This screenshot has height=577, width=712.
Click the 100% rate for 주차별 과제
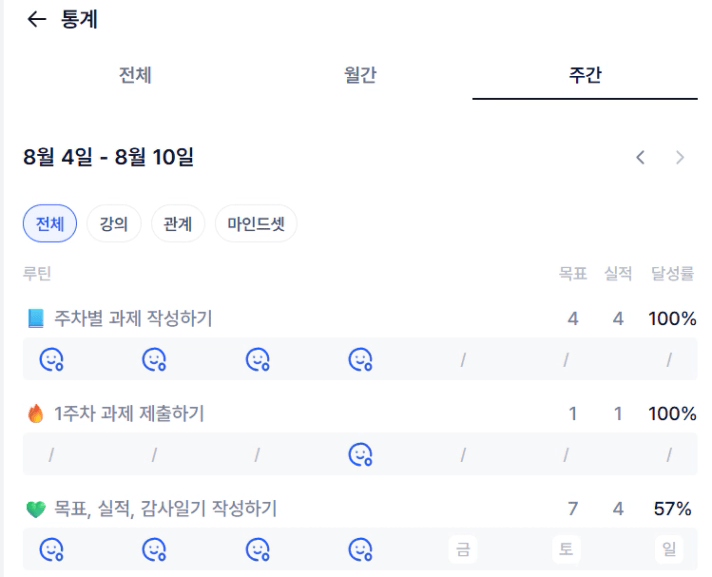point(672,318)
